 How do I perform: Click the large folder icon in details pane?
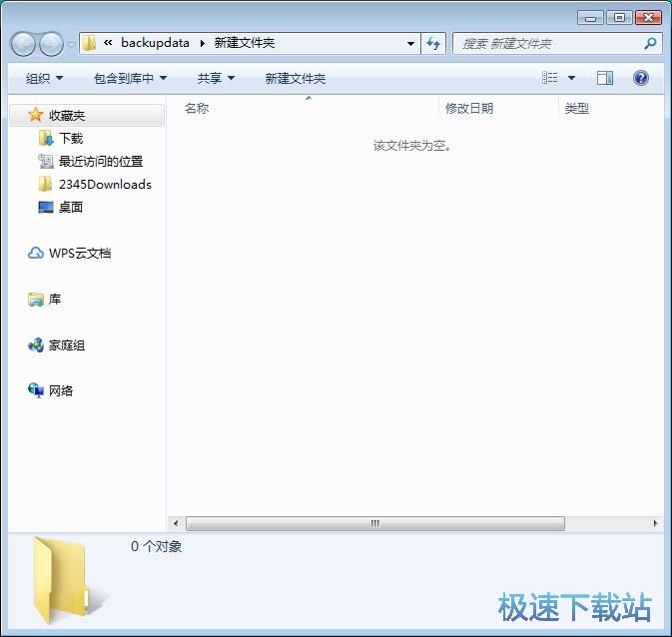(69, 580)
